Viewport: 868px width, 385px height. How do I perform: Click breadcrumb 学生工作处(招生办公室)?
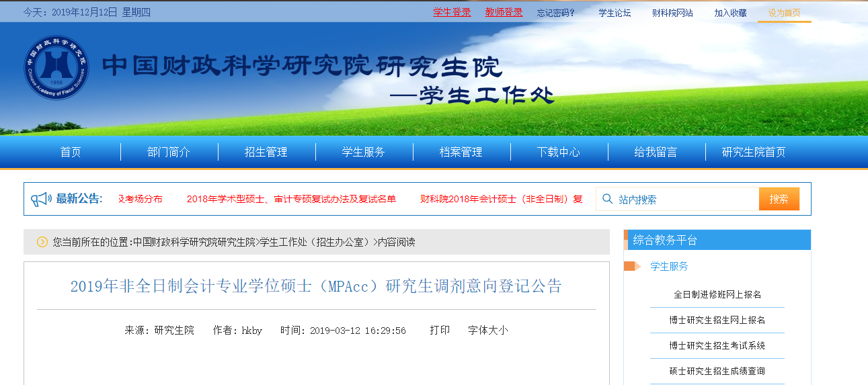click(315, 242)
